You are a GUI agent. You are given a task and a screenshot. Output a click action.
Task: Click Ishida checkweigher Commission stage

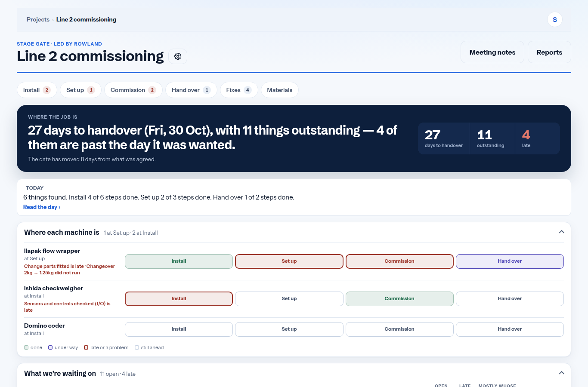[399, 299]
